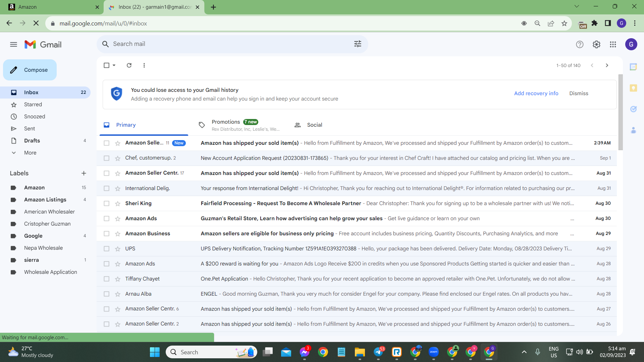
Task: Toggle the select-all emails checkbox
Action: pos(107,65)
